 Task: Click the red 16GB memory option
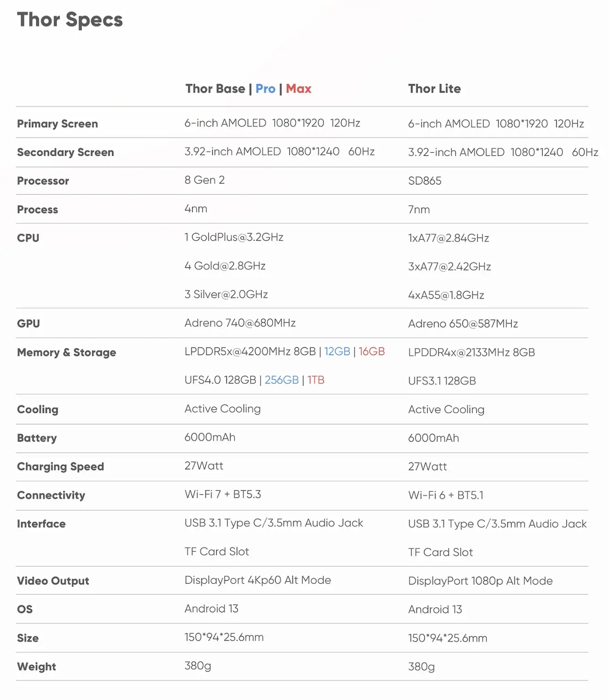click(371, 352)
